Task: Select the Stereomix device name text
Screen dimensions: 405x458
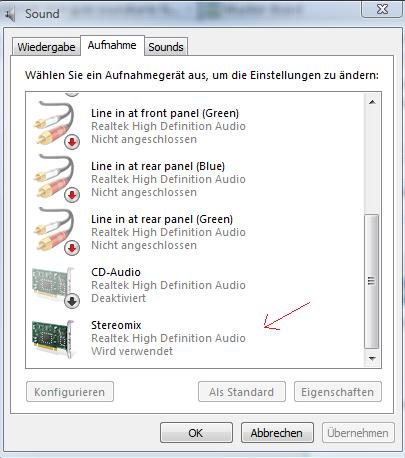Action: click(x=116, y=325)
